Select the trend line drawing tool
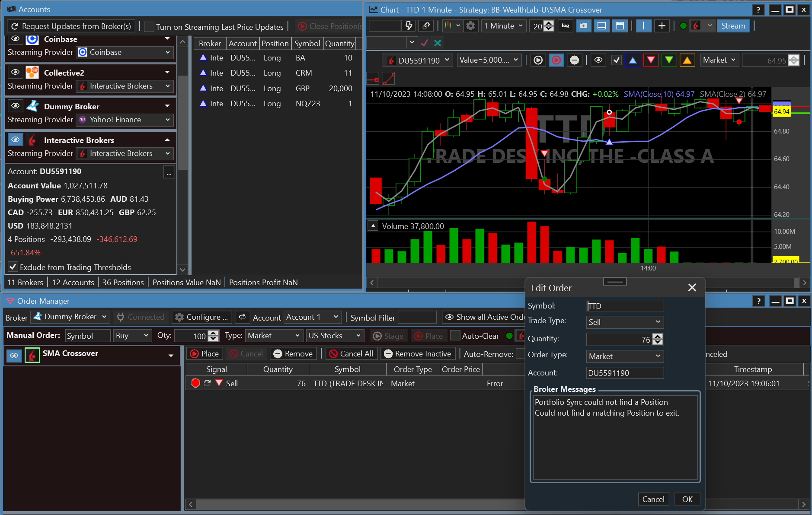Image resolution: width=812 pixels, height=515 pixels. [388, 79]
